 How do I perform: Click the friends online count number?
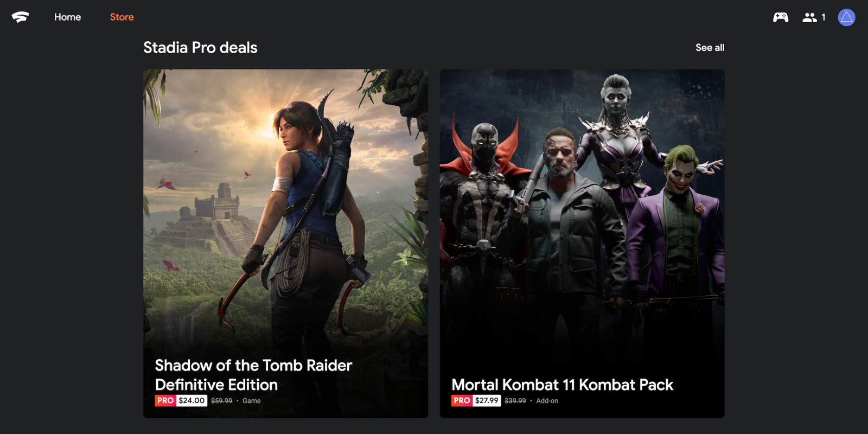pos(823,17)
